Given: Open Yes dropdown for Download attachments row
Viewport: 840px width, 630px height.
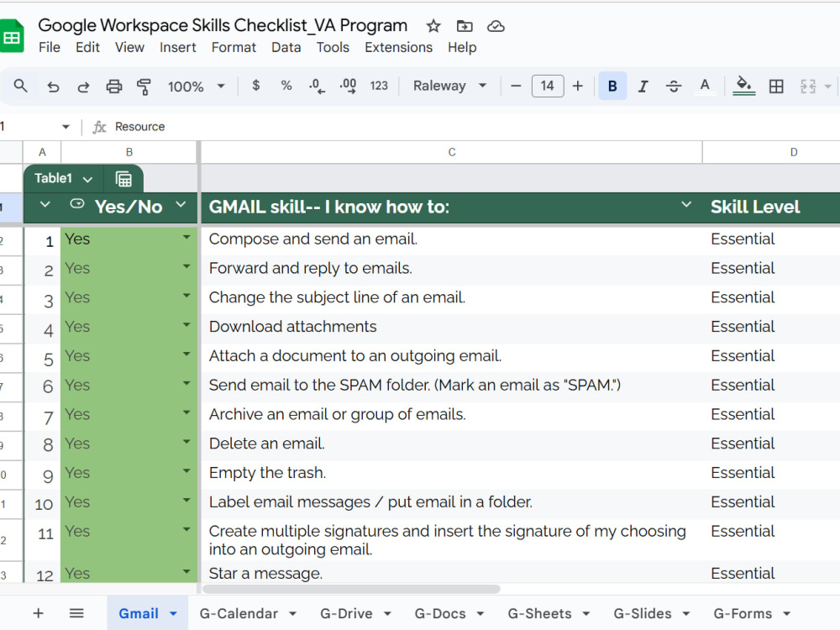Looking at the screenshot, I should pyautogui.click(x=186, y=324).
